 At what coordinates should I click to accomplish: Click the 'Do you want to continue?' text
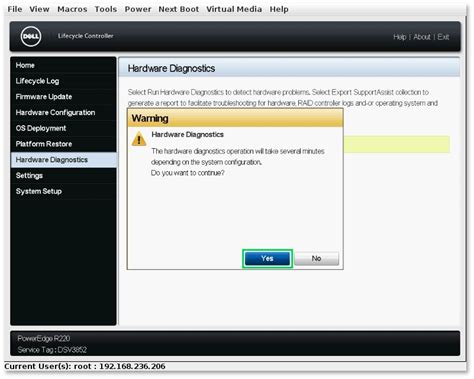click(x=188, y=173)
